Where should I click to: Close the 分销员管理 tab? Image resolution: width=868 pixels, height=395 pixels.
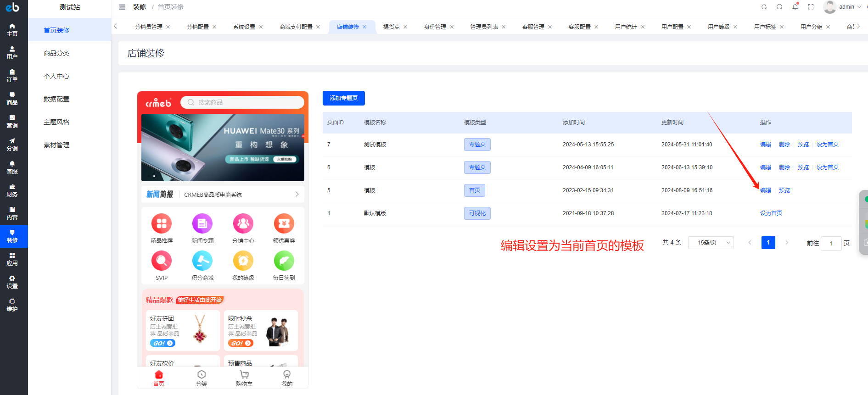(168, 27)
